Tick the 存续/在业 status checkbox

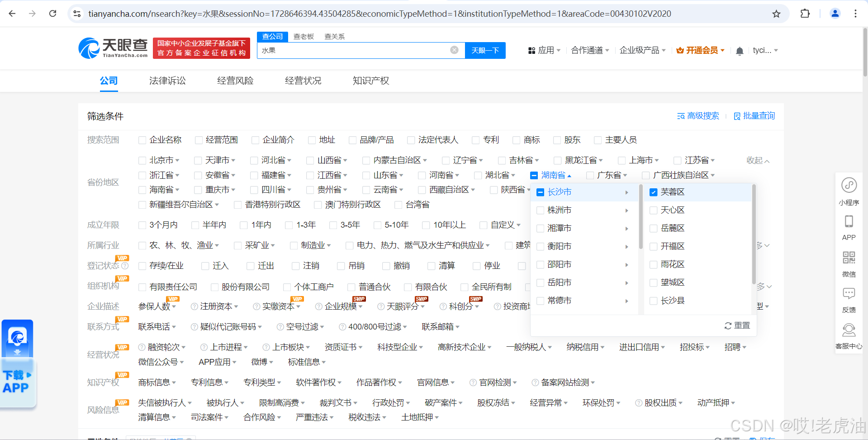(142, 266)
